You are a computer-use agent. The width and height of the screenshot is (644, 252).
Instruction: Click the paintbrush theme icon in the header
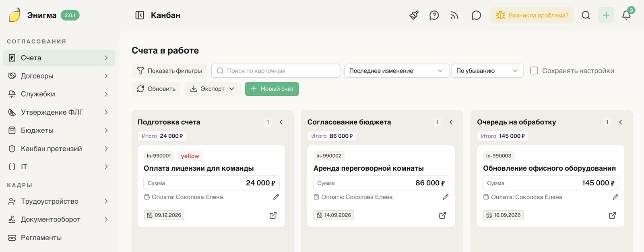414,15
